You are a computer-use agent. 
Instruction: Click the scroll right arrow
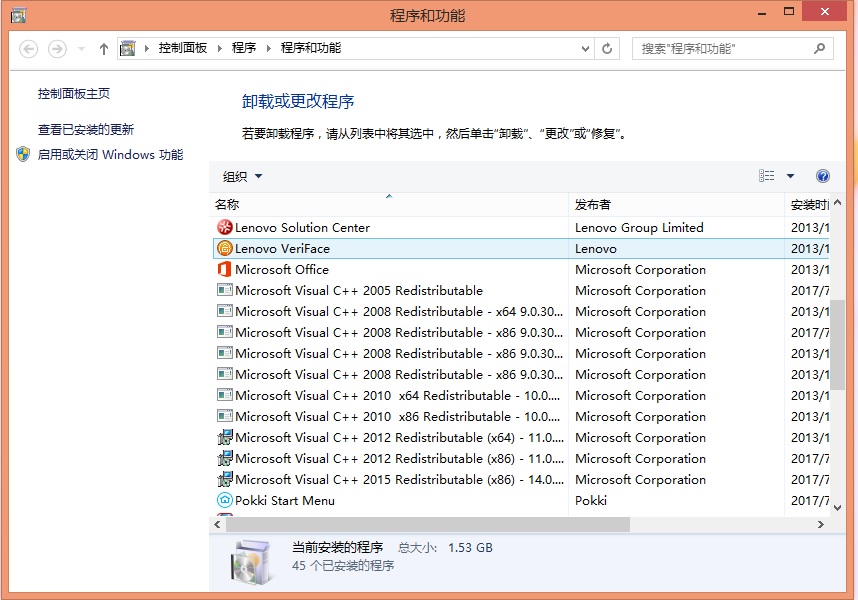820,524
